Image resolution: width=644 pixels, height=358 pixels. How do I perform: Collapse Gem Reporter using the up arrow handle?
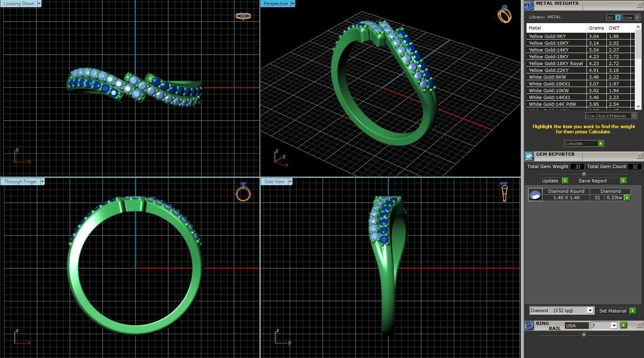584,174
